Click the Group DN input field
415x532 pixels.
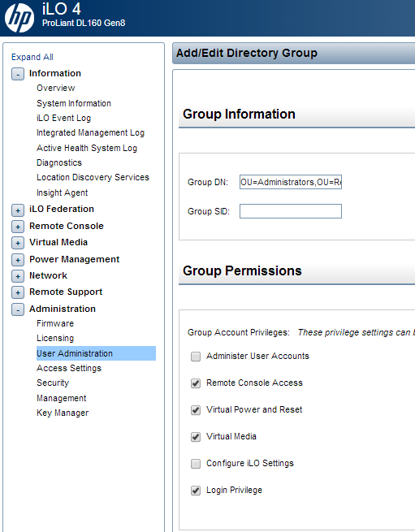[x=291, y=182]
